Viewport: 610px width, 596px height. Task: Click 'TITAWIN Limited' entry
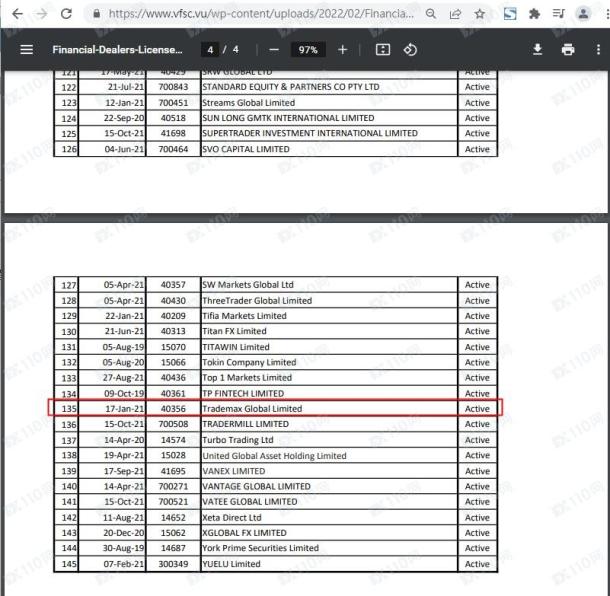point(236,347)
